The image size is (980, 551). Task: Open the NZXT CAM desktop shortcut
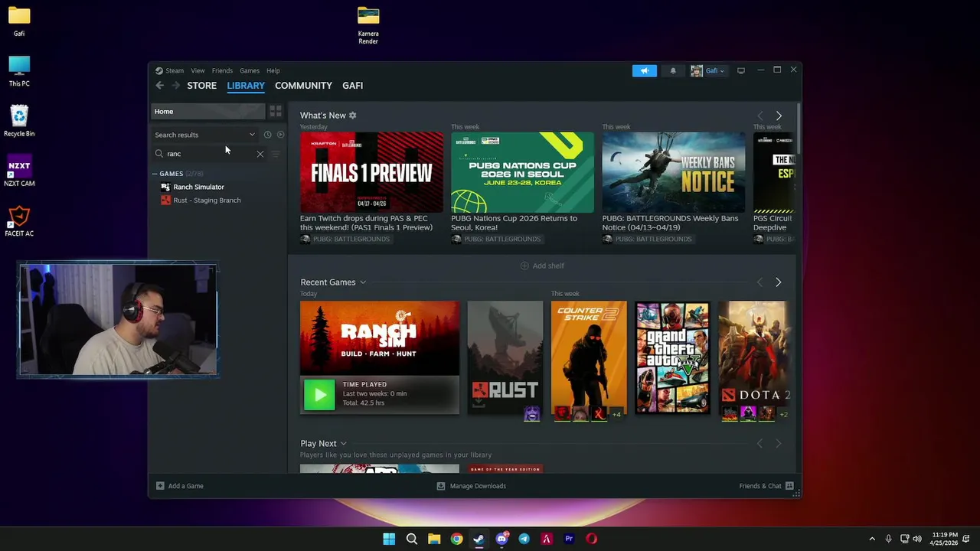[19, 171]
